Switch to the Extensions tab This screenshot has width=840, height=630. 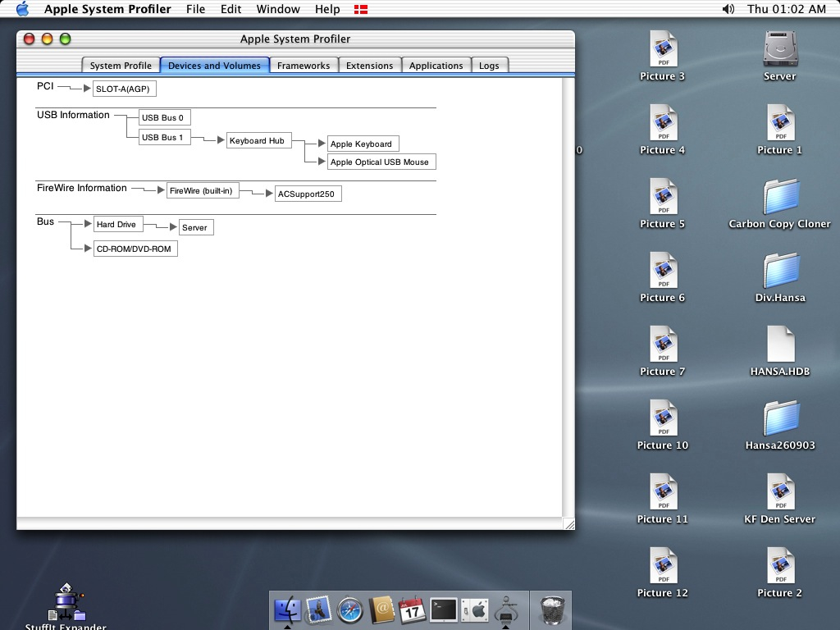pyautogui.click(x=370, y=66)
